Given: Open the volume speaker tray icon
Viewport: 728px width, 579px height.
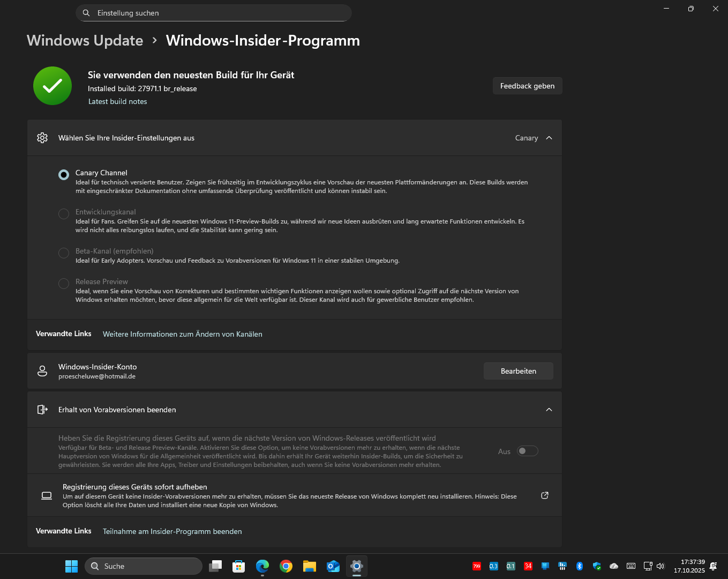Looking at the screenshot, I should [661, 566].
